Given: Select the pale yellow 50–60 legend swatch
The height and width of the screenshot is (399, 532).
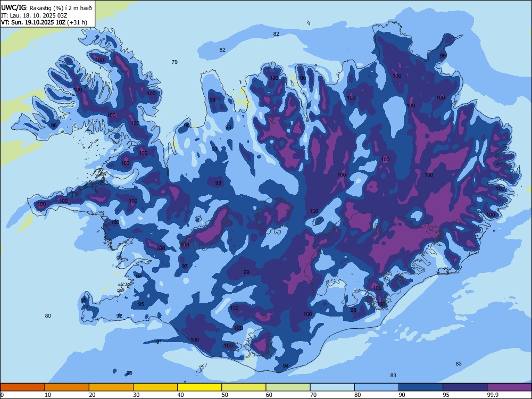Looking at the screenshot, I should click(244, 387).
